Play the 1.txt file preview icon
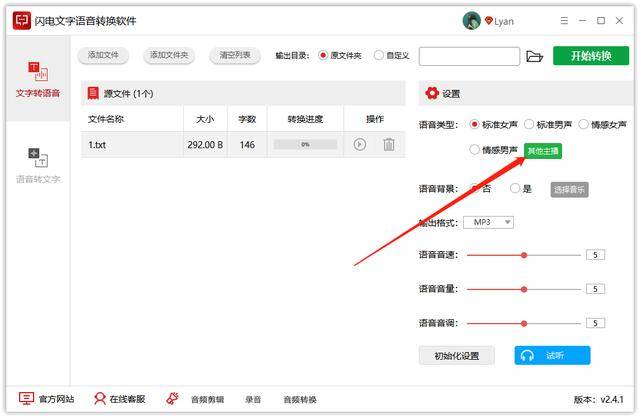Screen dimensions: 640x418 tap(360, 145)
